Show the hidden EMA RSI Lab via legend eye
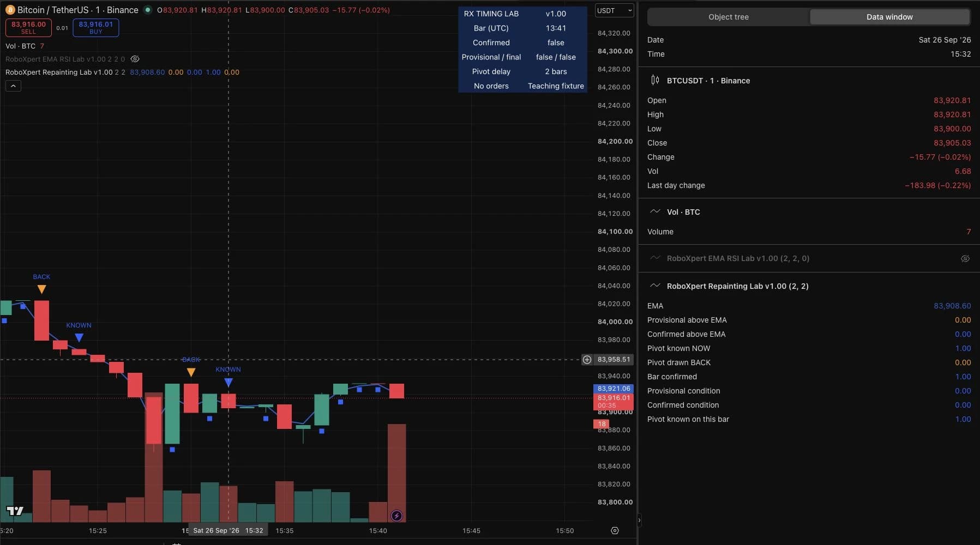Viewport: 980px width, 545px height. (x=135, y=59)
